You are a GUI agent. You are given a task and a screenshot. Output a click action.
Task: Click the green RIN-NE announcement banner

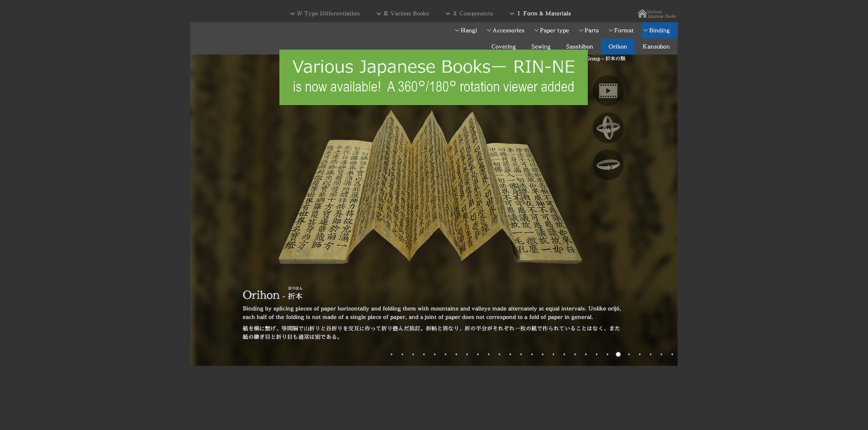(x=433, y=77)
